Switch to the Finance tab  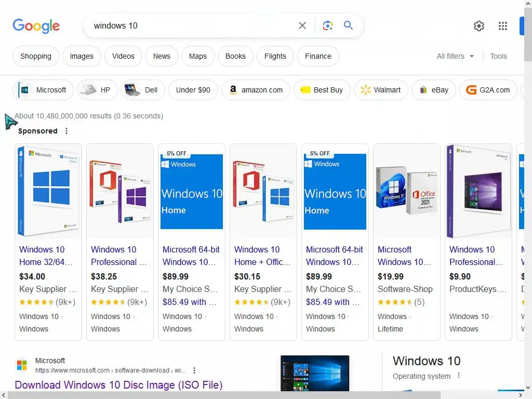(x=318, y=56)
